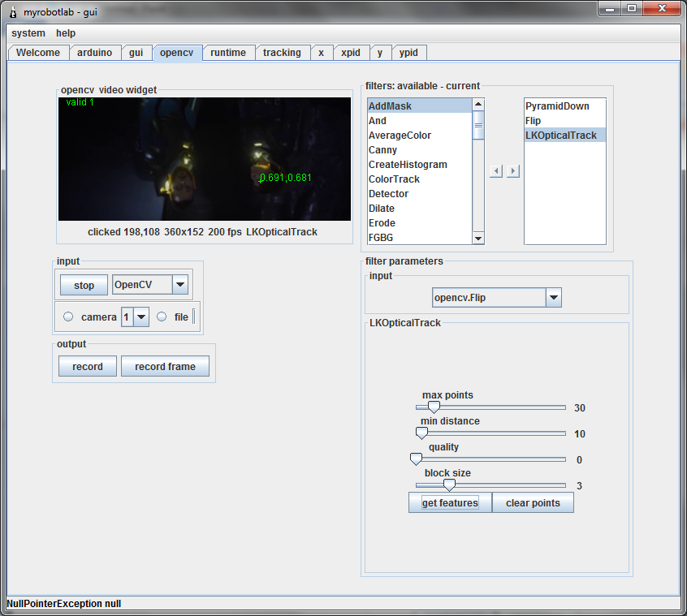Click the record frame button

[165, 367]
